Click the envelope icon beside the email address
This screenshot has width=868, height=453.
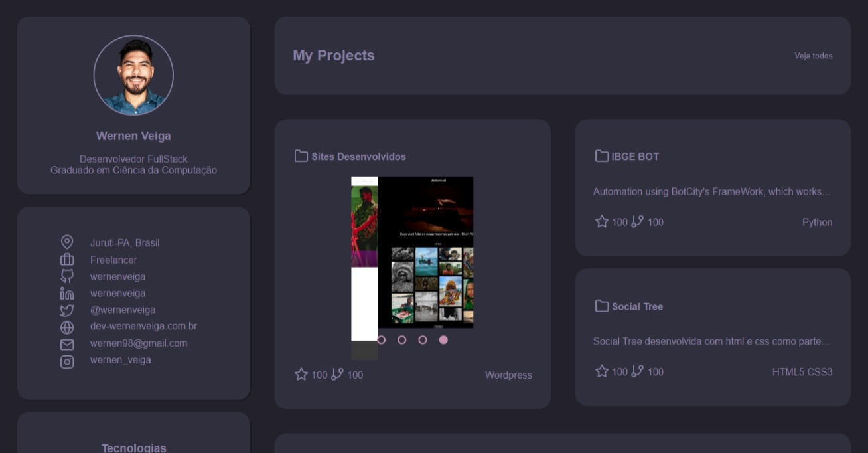(x=67, y=345)
